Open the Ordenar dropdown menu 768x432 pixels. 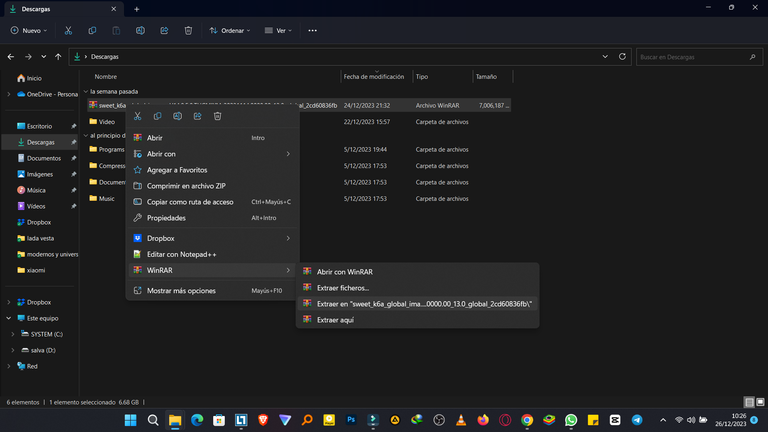[232, 31]
